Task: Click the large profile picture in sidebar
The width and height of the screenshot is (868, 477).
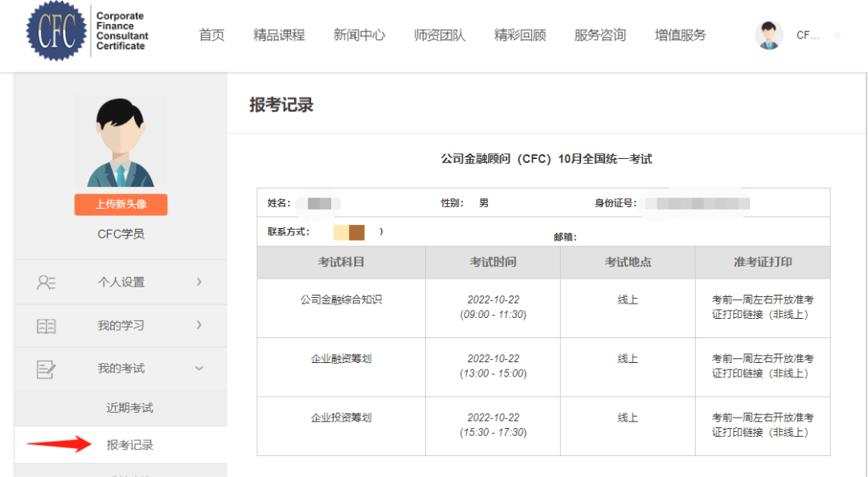Action: tap(121, 141)
